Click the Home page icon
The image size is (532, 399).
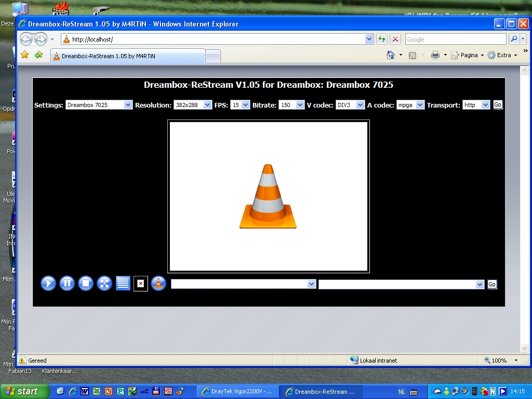[391, 55]
